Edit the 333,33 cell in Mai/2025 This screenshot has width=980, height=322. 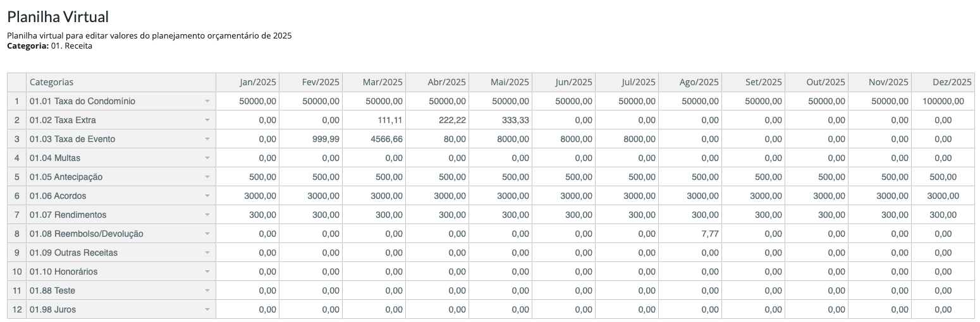[501, 120]
